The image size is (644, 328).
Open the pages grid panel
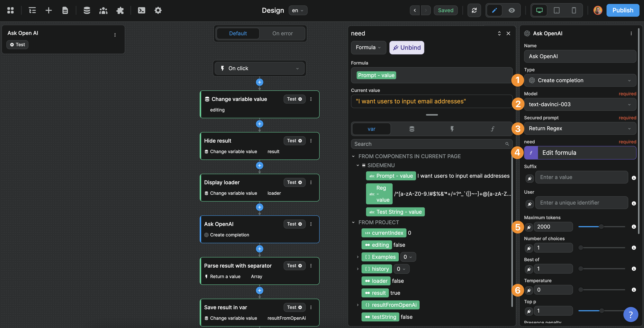(10, 10)
